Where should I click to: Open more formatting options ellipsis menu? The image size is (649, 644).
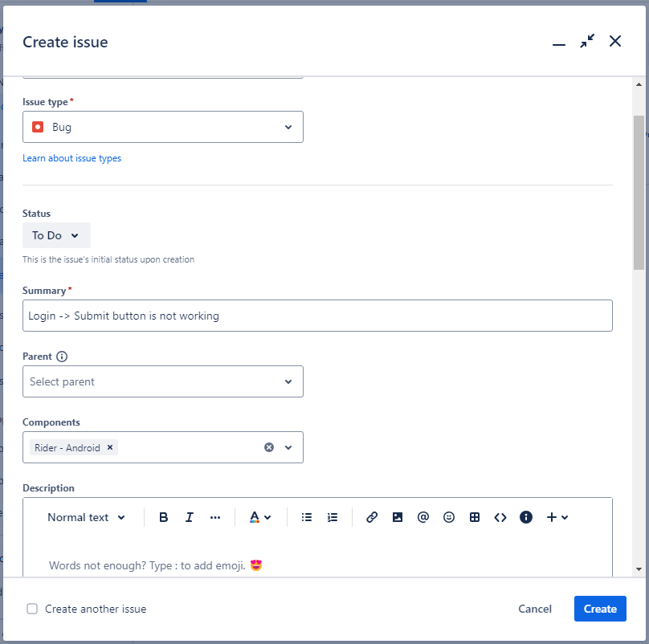(215, 518)
